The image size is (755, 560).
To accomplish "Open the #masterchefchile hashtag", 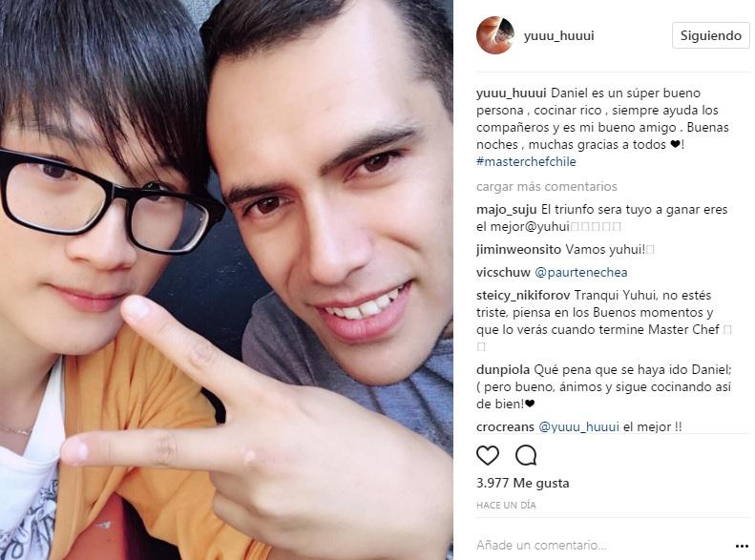I will [x=526, y=161].
